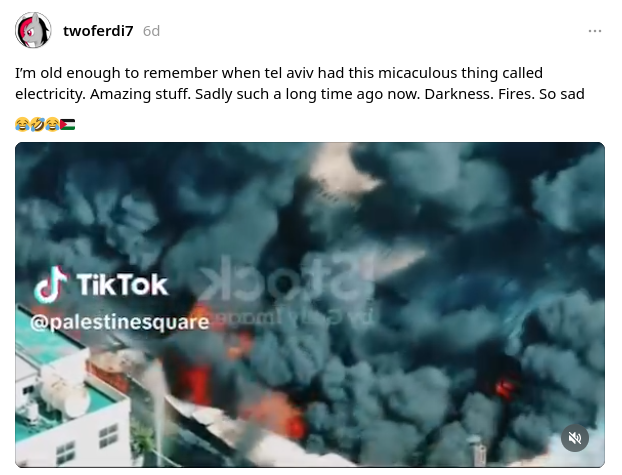Image resolution: width=622 pixels, height=475 pixels.
Task: Click the pale smoke patch at video top
Action: point(343,171)
